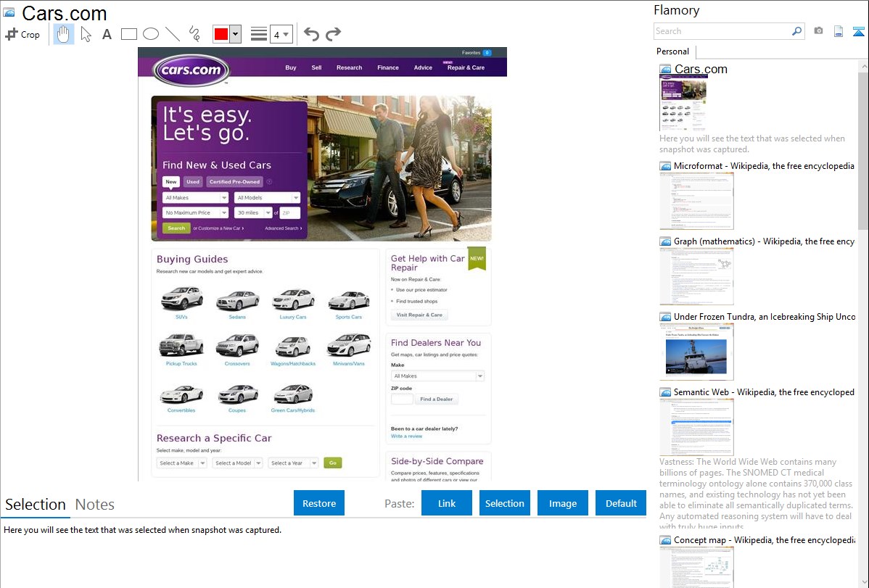This screenshot has width=869, height=588.
Task: Open the All Makes dropdown in search box
Action: (x=196, y=198)
